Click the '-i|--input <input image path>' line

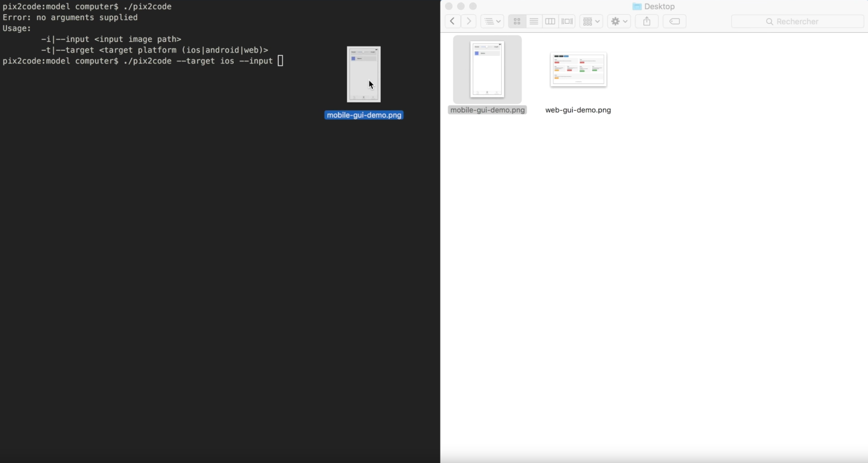click(111, 39)
